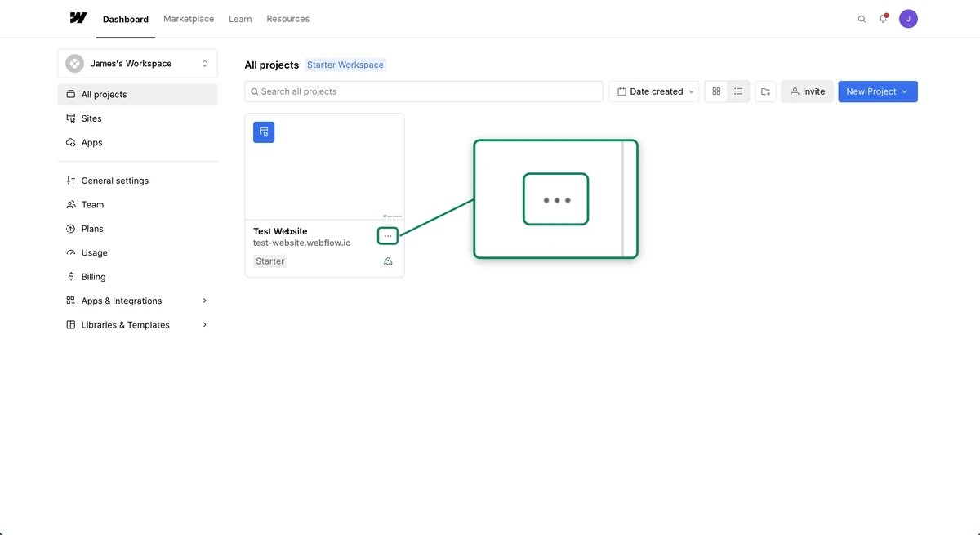Open the Marketplace tab
This screenshot has width=980, height=535.
coord(189,19)
